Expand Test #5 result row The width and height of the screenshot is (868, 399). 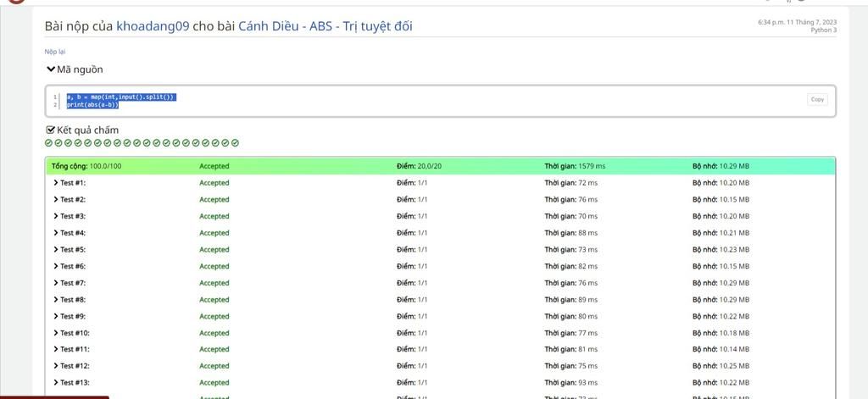56,250
